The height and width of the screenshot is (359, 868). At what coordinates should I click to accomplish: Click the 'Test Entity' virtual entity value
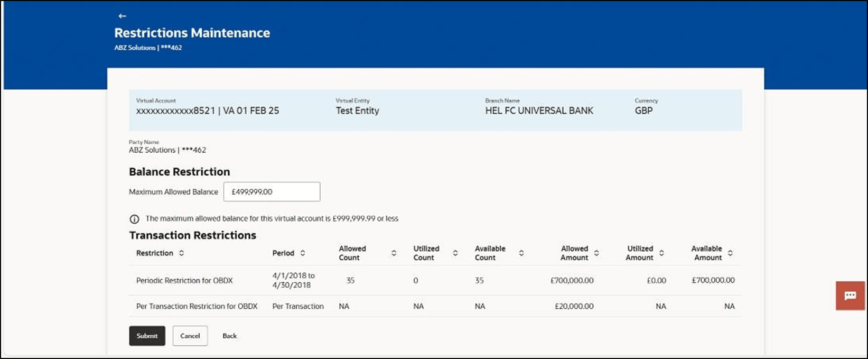[x=358, y=111]
